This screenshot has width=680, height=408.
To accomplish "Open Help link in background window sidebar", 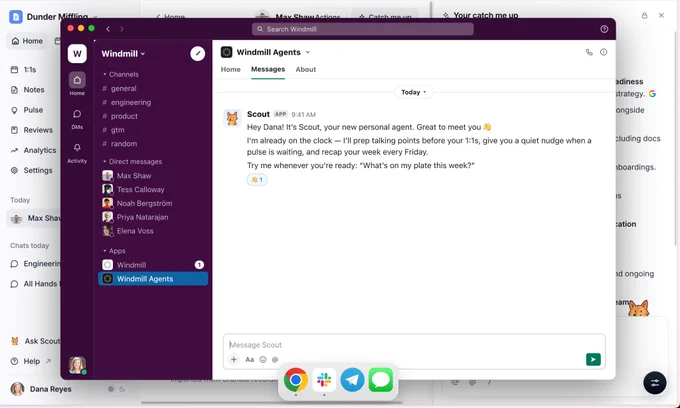I will coord(31,361).
